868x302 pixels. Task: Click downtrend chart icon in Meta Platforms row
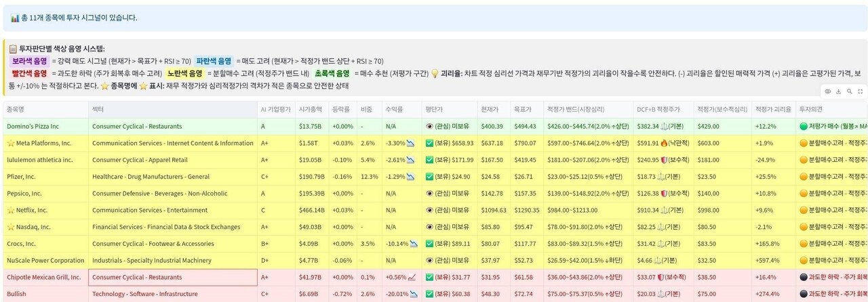[410, 143]
